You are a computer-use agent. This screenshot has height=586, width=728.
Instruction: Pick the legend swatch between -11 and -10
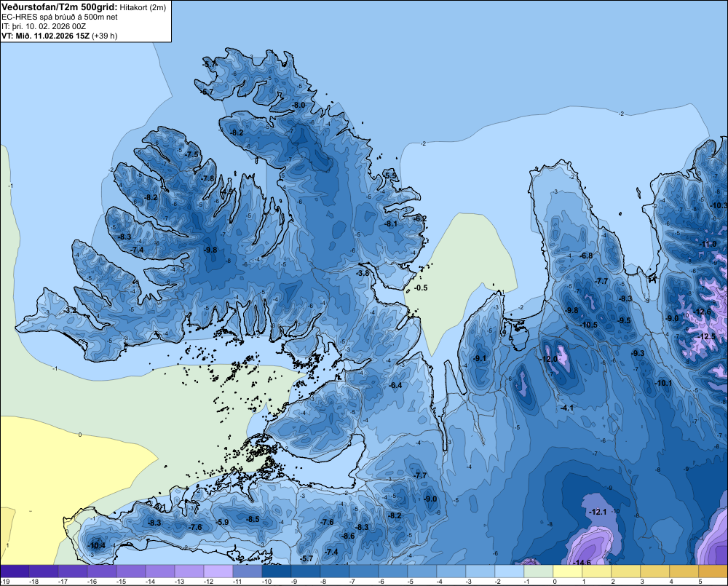[248, 571]
